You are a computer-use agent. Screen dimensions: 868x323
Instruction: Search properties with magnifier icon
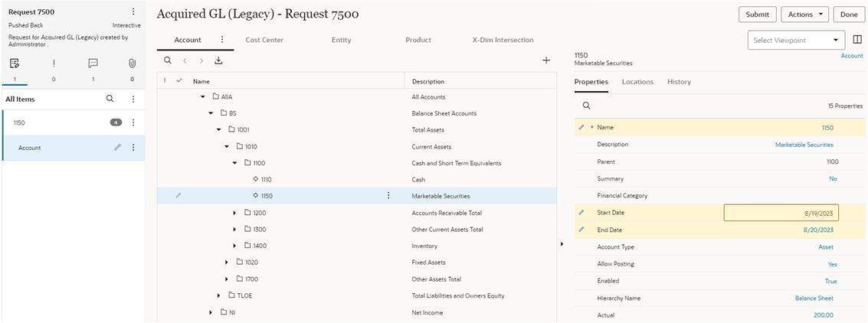coord(586,106)
